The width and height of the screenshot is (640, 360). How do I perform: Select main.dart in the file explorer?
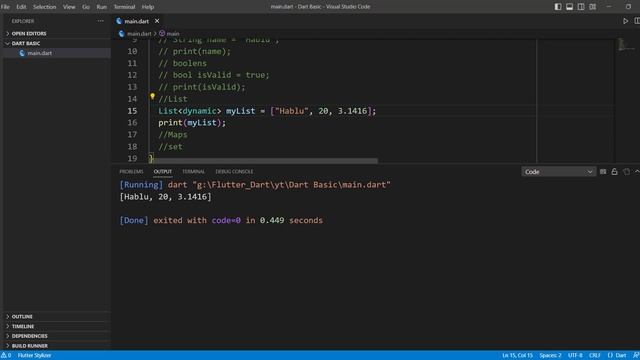[57, 53]
